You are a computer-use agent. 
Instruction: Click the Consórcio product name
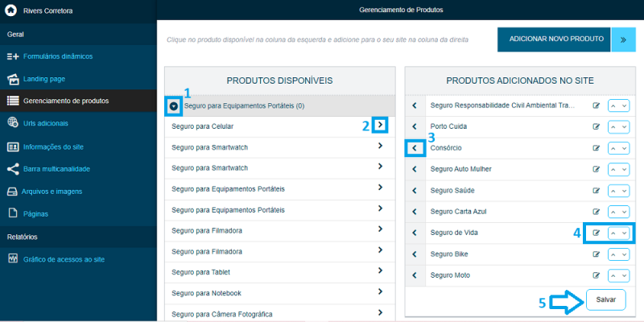point(446,148)
